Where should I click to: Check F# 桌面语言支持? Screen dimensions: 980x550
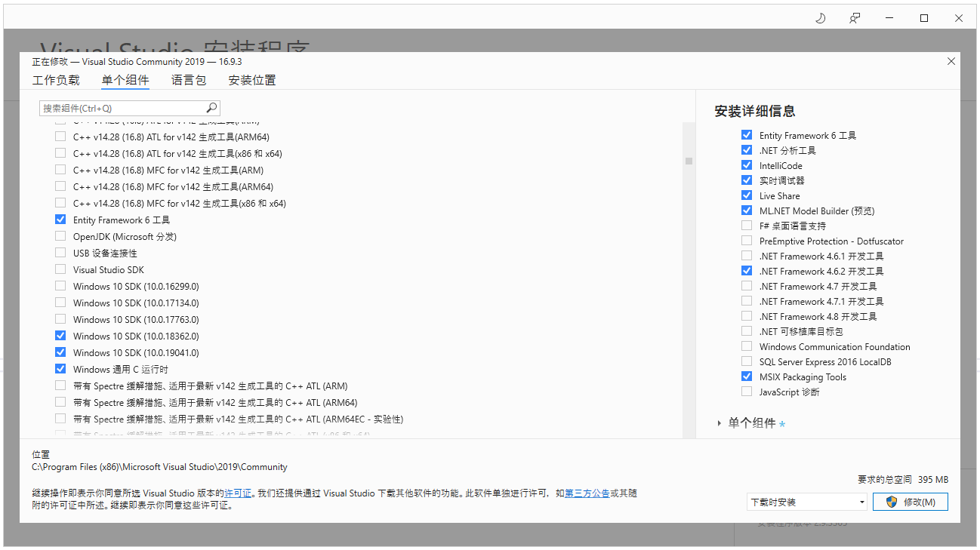[747, 226]
